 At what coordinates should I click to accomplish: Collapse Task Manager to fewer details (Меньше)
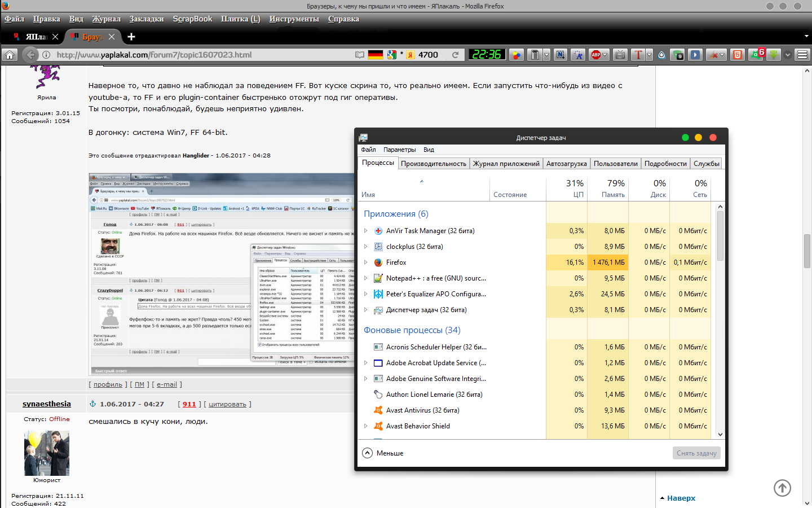[x=383, y=453]
